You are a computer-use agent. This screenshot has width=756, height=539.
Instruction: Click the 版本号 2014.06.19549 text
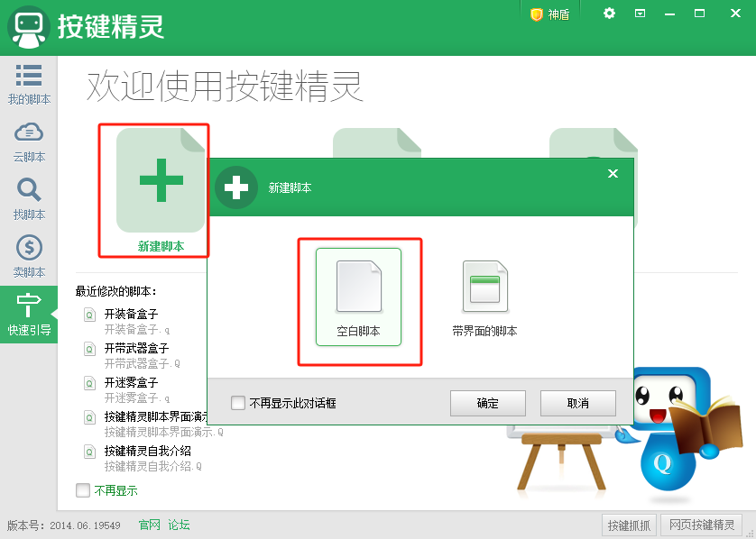(64, 525)
